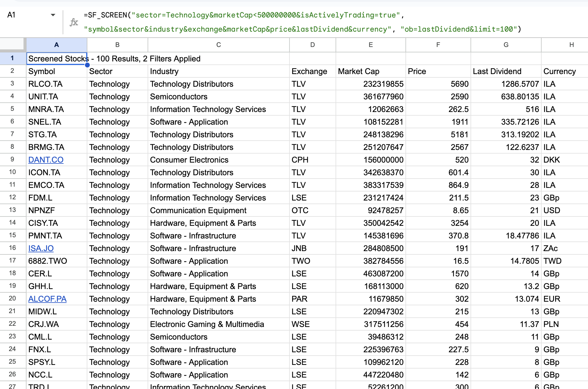Click the RLCO.TA cell

pos(57,84)
